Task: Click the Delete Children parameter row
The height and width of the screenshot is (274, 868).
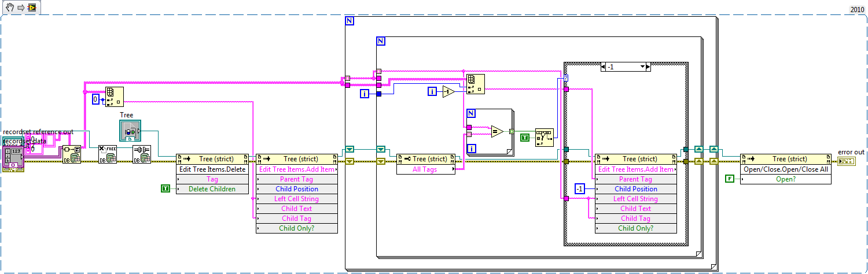Action: click(212, 188)
